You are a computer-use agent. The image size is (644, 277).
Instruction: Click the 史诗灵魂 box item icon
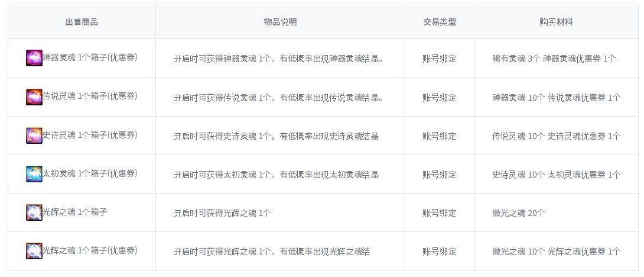coord(34,136)
